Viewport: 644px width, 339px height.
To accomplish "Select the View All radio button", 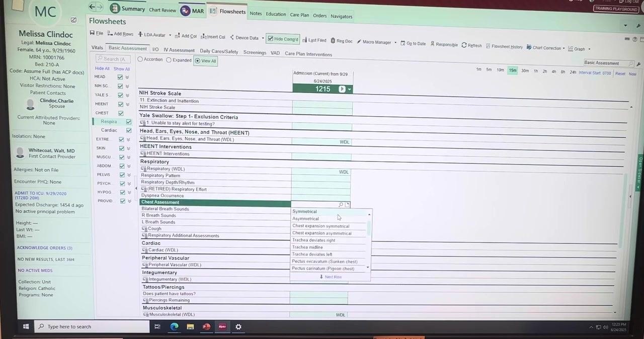I will click(x=197, y=61).
